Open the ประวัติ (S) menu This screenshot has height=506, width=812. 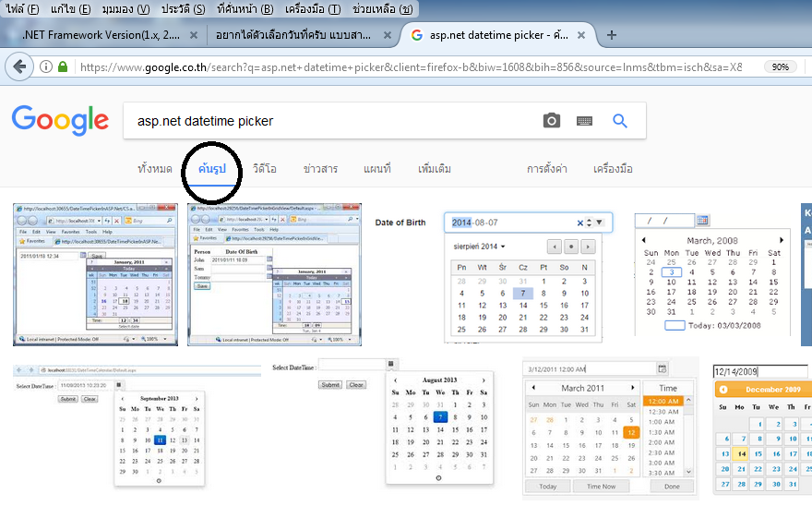pos(183,9)
